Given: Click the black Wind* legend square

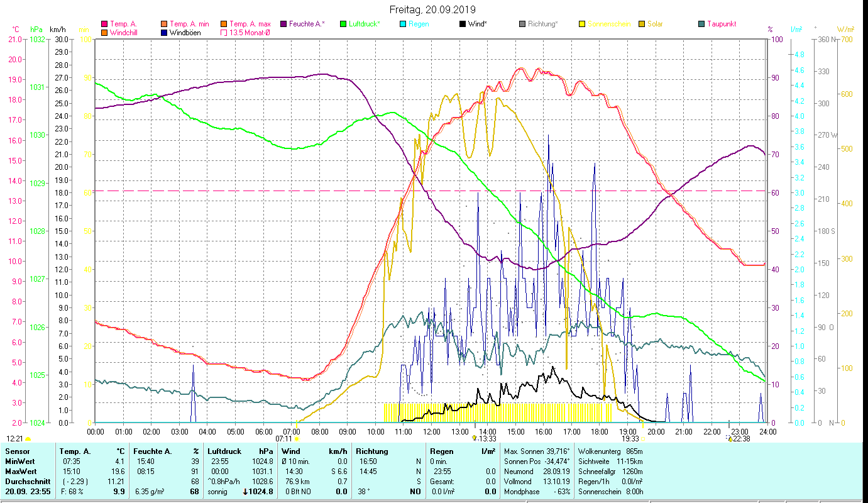Looking at the screenshot, I should pos(463,24).
